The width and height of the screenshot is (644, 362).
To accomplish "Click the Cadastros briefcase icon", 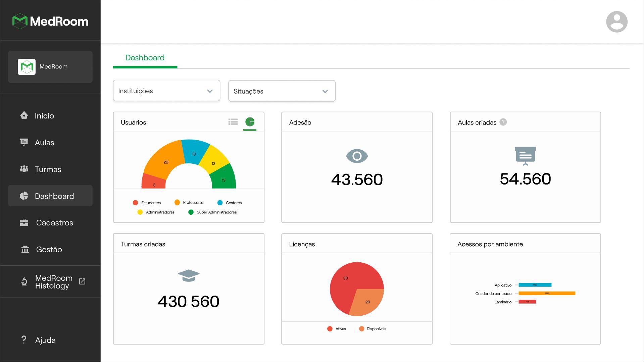I will [x=24, y=222].
